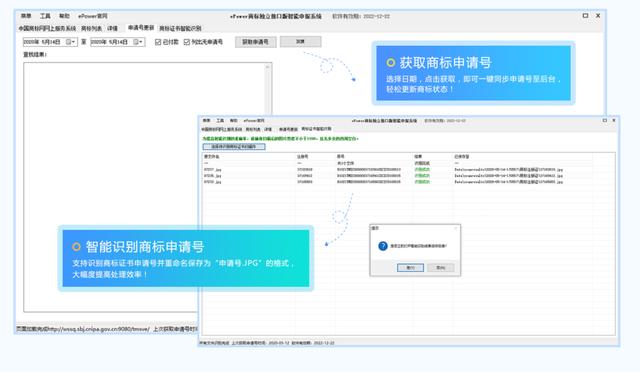Click the select-certificate-images button in the front window

coord(234,147)
